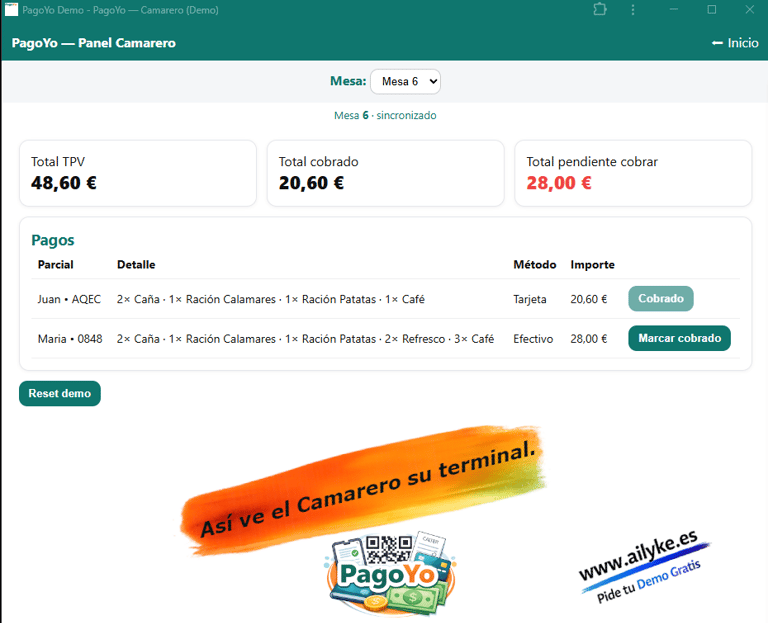Click the 20,60 € amount in Juan's row
The height and width of the screenshot is (623, 768).
coord(589,299)
